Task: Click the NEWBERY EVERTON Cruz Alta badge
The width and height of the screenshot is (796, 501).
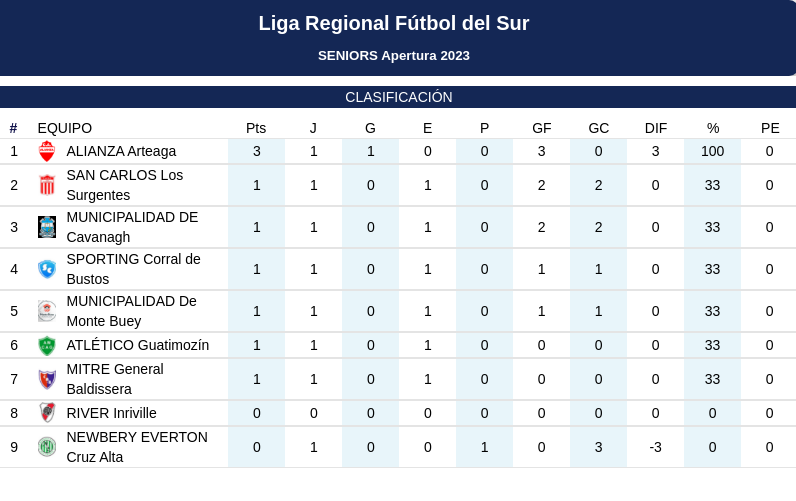Action: (x=47, y=447)
